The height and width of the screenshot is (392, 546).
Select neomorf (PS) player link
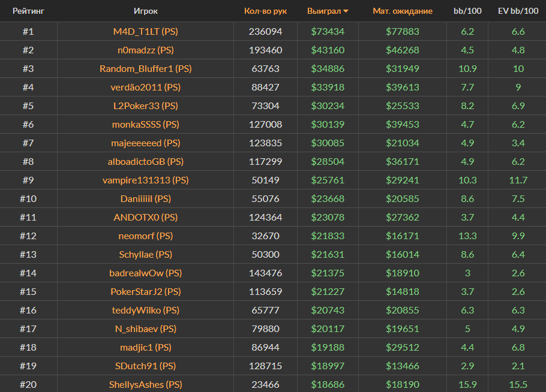point(146,236)
